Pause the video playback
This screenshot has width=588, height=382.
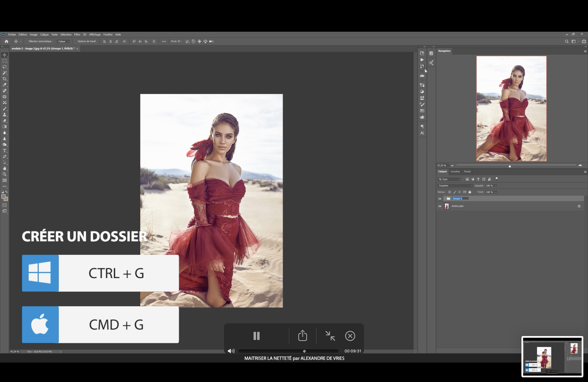[x=256, y=336]
